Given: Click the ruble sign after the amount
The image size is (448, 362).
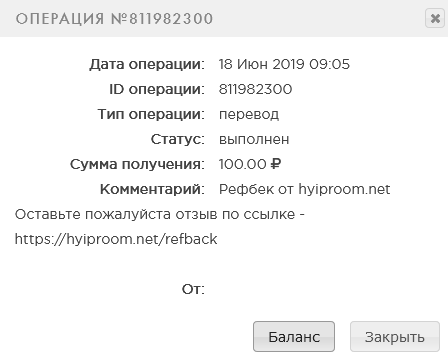Looking at the screenshot, I should click(276, 164).
